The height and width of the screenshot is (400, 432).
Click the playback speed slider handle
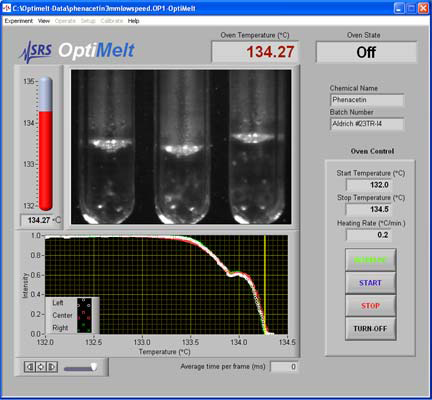[94, 367]
